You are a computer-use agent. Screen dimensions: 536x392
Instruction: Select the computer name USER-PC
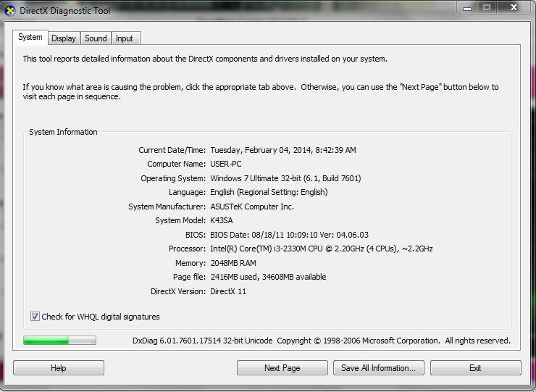[225, 164]
